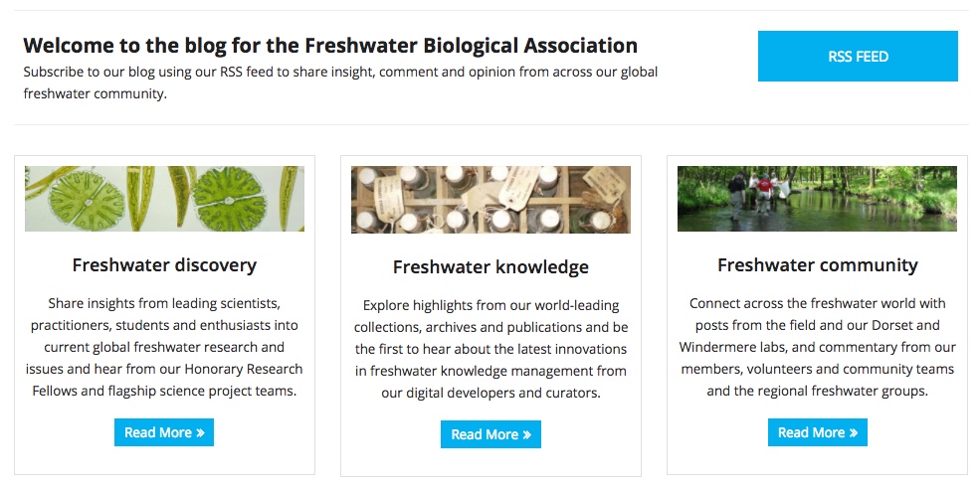
Task: Open the Freshwater community heading
Action: coord(817,265)
